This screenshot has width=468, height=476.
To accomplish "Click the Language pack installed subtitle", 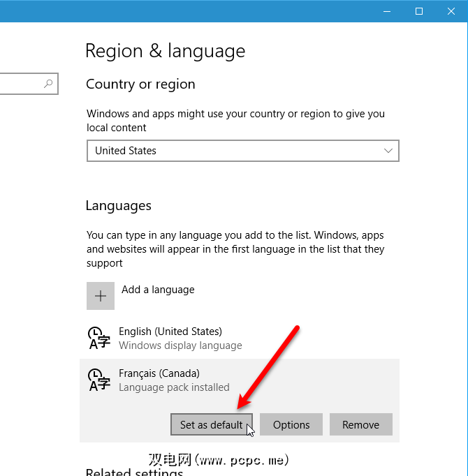I will [x=174, y=387].
